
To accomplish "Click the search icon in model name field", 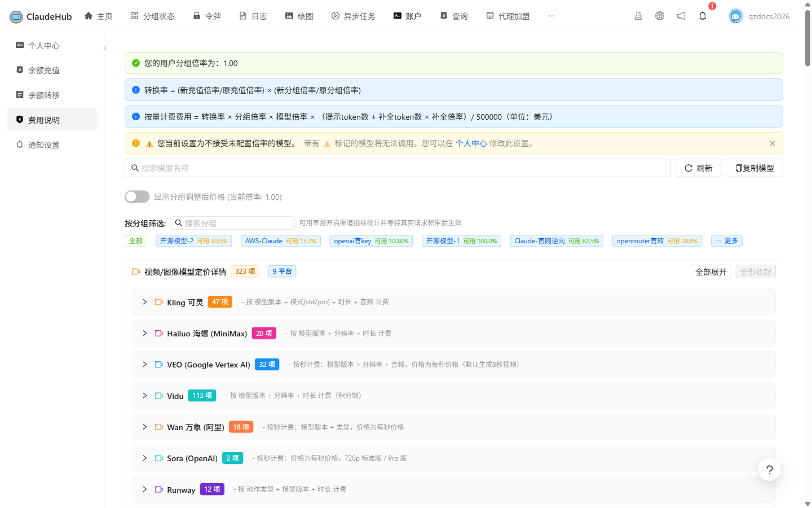I will (135, 168).
